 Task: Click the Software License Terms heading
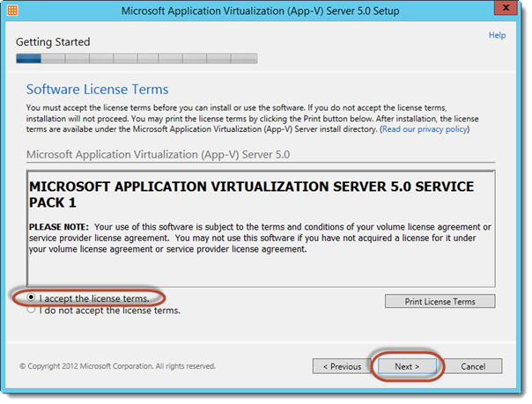click(98, 90)
